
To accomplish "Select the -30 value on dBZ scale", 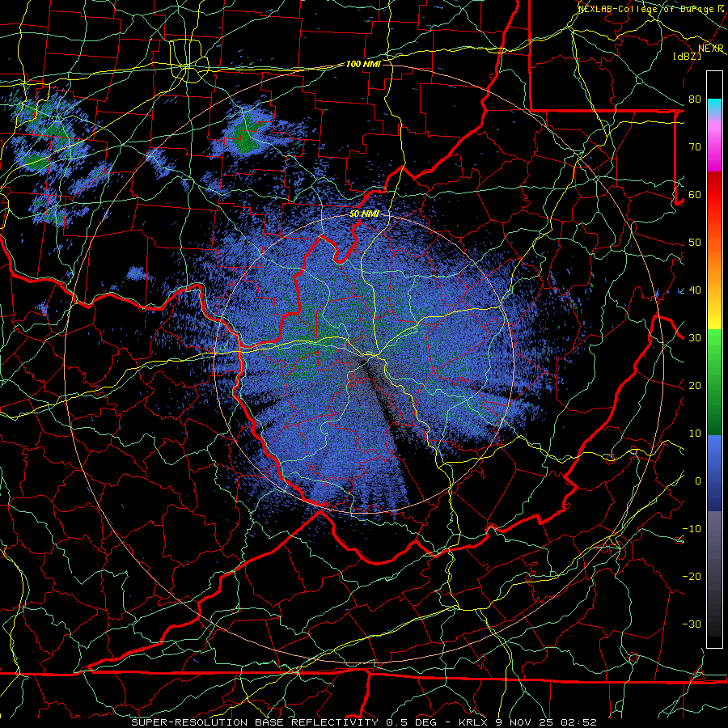I will click(x=692, y=624).
